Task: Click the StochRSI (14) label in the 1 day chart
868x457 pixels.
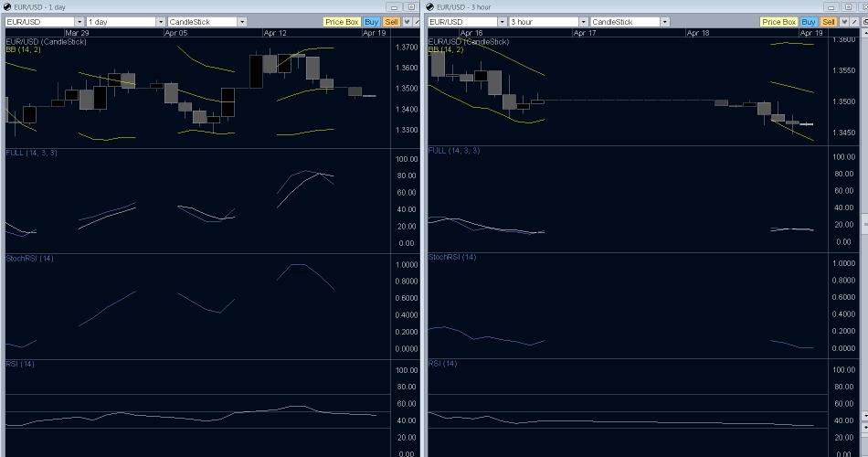Action: pyautogui.click(x=30, y=258)
